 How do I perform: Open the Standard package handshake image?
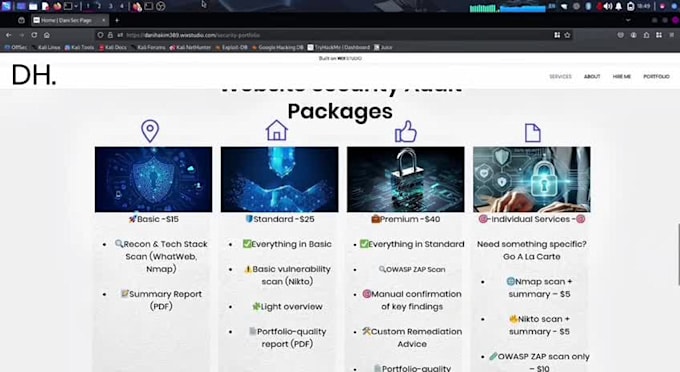[280, 179]
